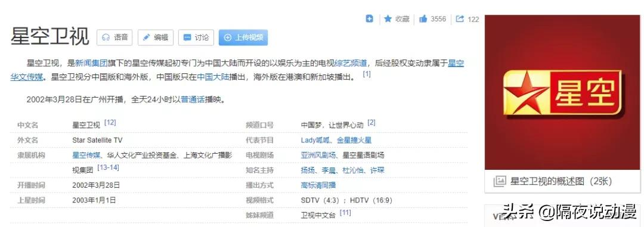Open the 扬扬 host link

[x=308, y=170]
